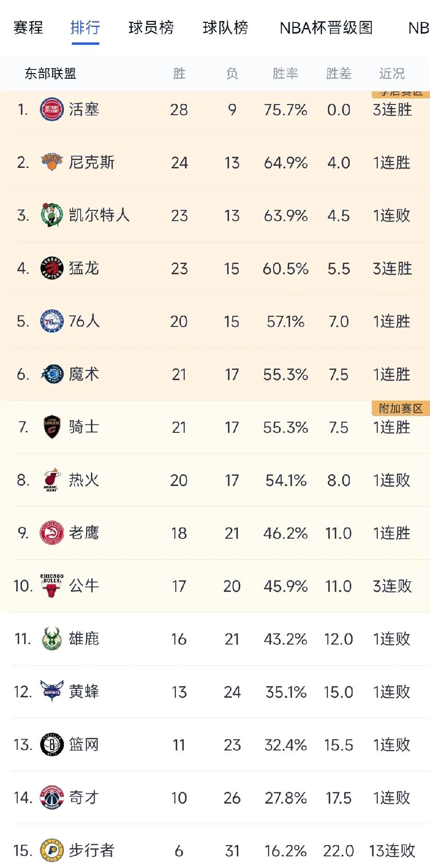Tap the Detroit Pistons team logo
The height and width of the screenshot is (868, 430).
pyautogui.click(x=52, y=110)
